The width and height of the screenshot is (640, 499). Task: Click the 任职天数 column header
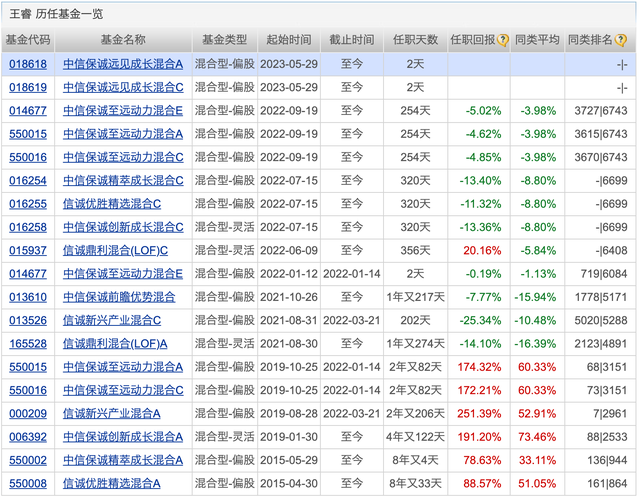tap(415, 40)
